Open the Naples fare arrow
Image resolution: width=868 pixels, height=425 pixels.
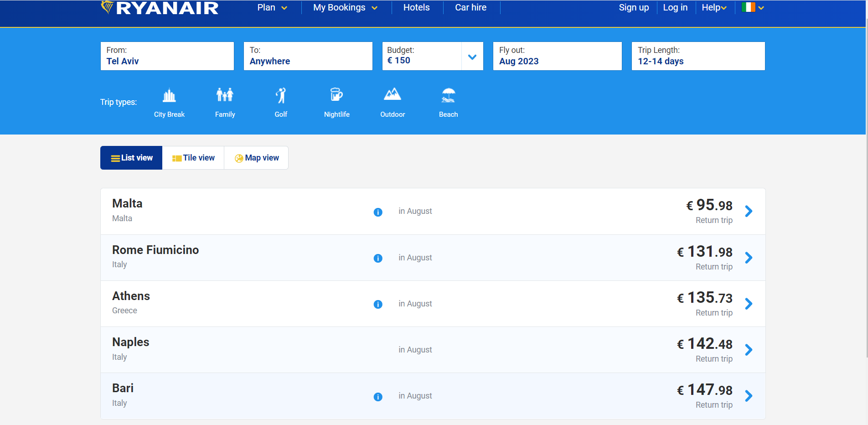tap(749, 350)
